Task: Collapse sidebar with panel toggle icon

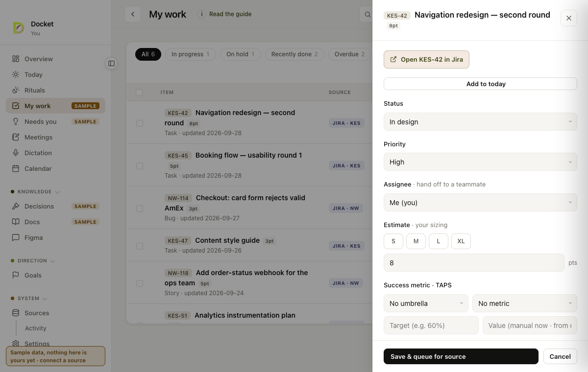Action: click(x=111, y=63)
